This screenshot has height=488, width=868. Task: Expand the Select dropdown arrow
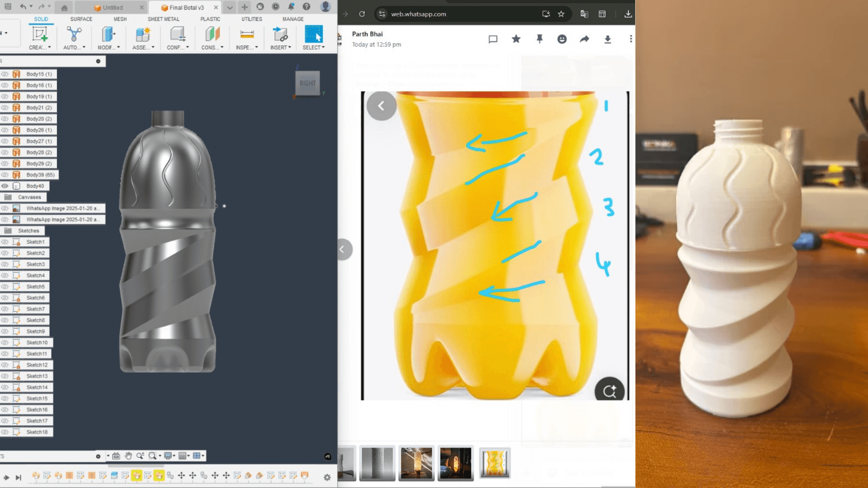click(323, 47)
